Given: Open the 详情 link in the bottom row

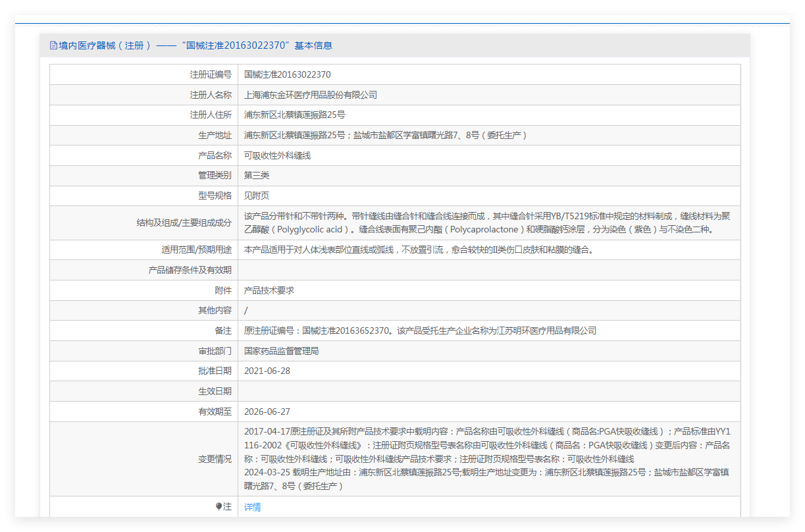Looking at the screenshot, I should pos(252,507).
